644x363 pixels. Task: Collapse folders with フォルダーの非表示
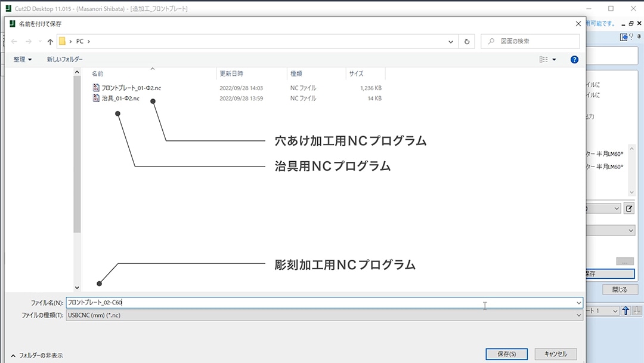pyautogui.click(x=36, y=355)
